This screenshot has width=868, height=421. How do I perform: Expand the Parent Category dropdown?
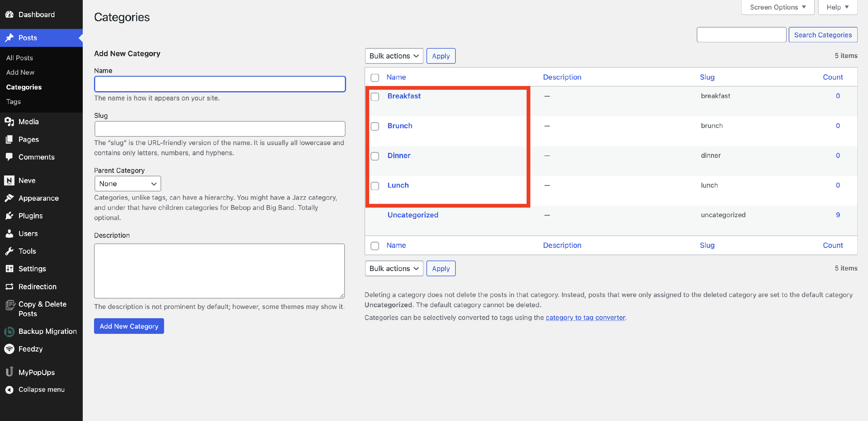(127, 184)
